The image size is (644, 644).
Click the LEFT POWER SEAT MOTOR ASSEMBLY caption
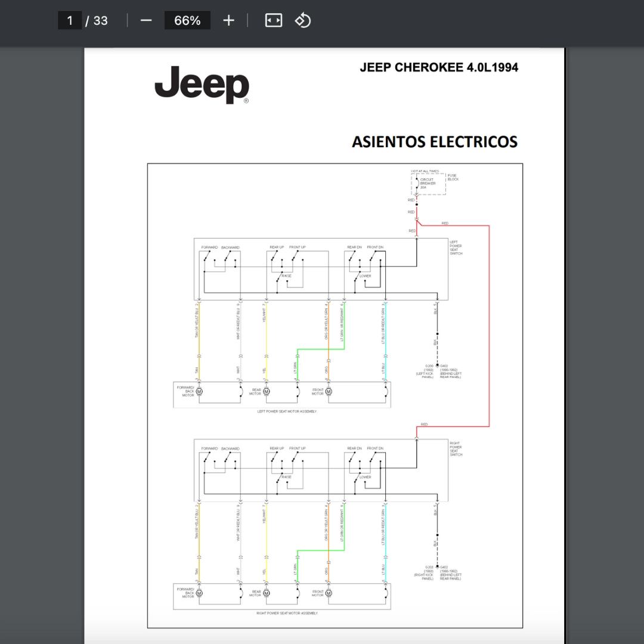(x=287, y=411)
